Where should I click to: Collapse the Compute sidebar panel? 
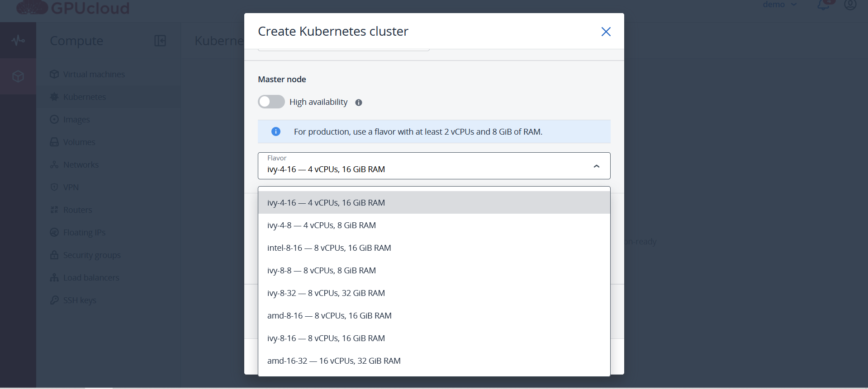[160, 41]
